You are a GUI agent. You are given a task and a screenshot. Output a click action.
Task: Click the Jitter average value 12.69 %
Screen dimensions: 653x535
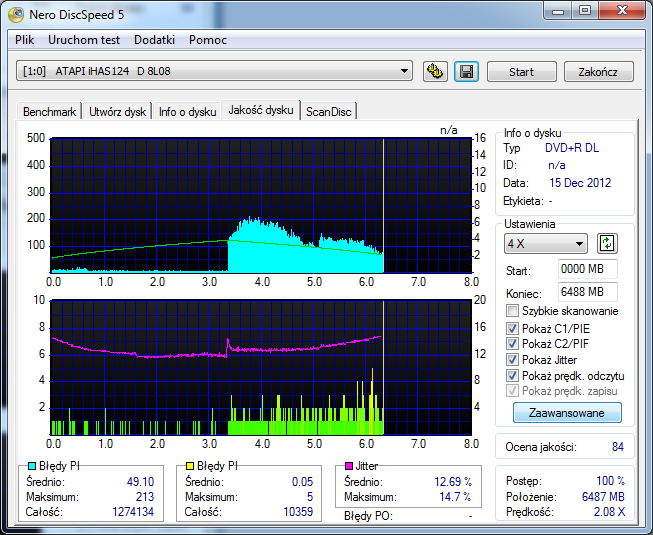[x=453, y=482]
